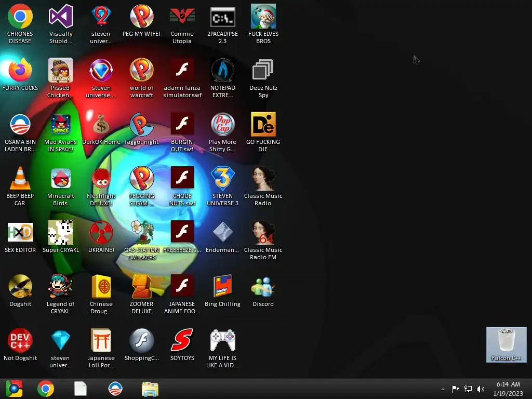Image resolution: width=532 pixels, height=399 pixels.
Task: Open the Obama logo taskbar icon
Action: pyautogui.click(x=115, y=389)
